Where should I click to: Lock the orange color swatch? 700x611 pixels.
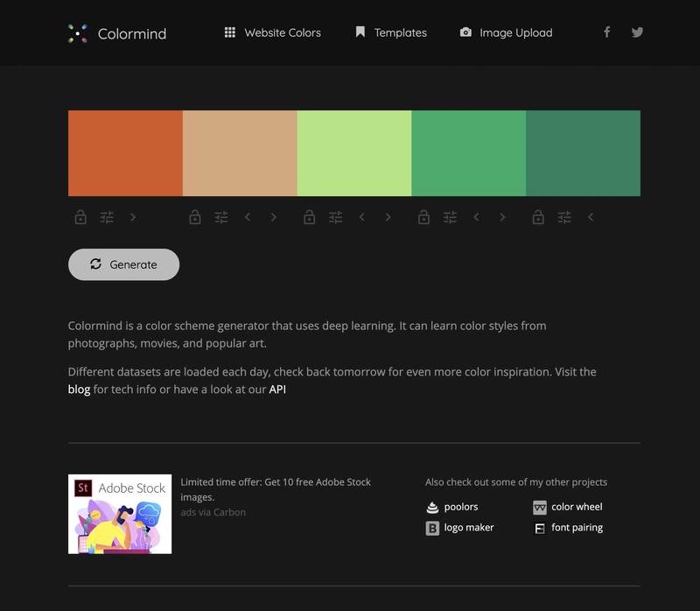[x=80, y=217]
